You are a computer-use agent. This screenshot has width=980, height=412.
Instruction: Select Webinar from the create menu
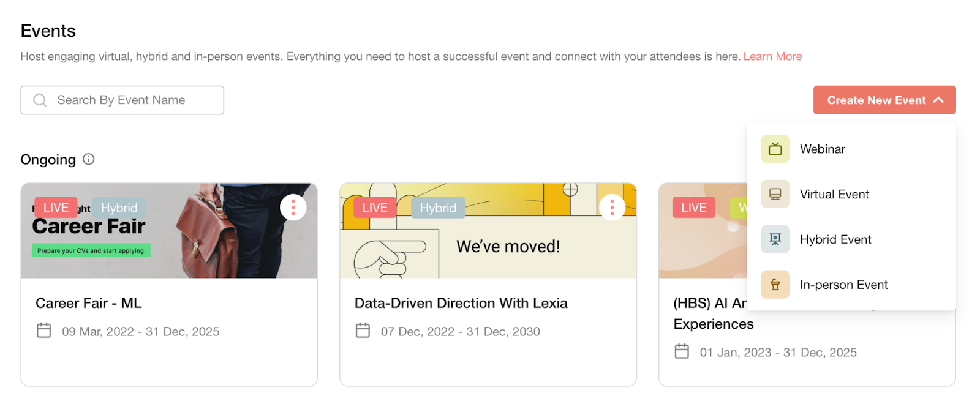coord(822,149)
